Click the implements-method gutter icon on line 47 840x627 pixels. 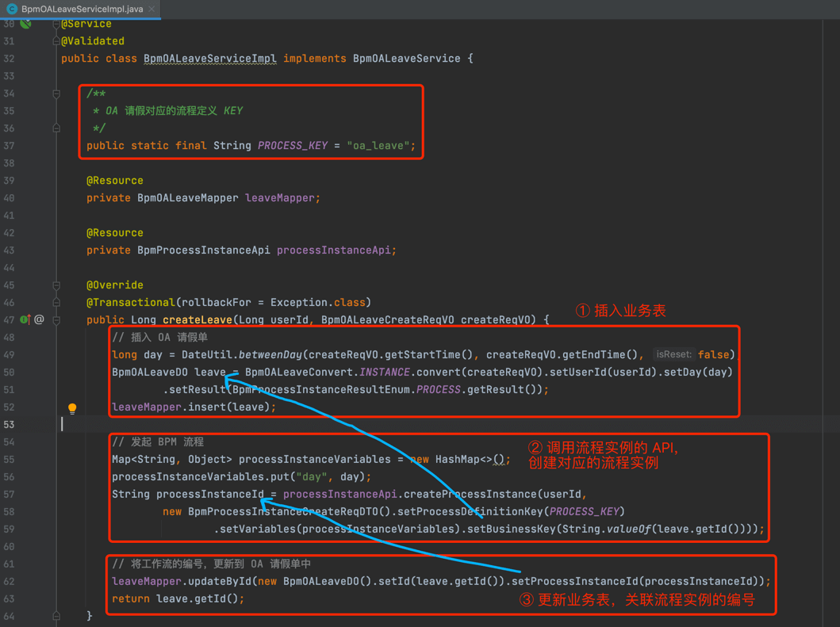click(x=25, y=319)
